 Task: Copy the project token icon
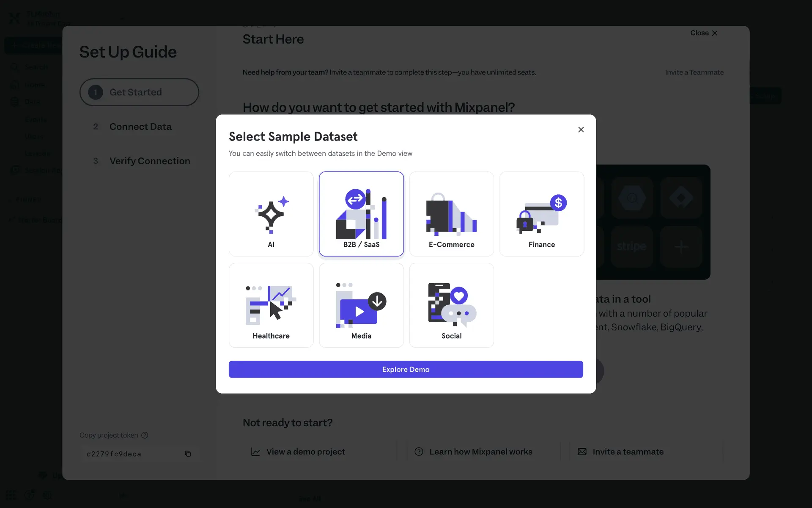pos(188,454)
